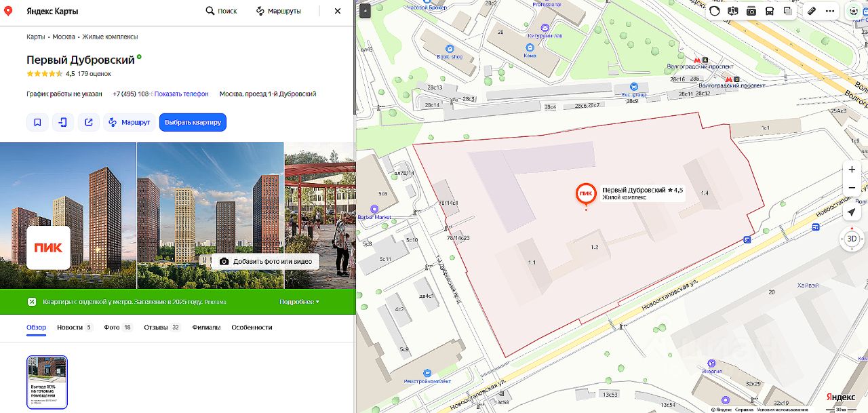Screen dimensions: 868x413
Task: Click the Evo.shop map marker
Action: pyautogui.click(x=634, y=86)
